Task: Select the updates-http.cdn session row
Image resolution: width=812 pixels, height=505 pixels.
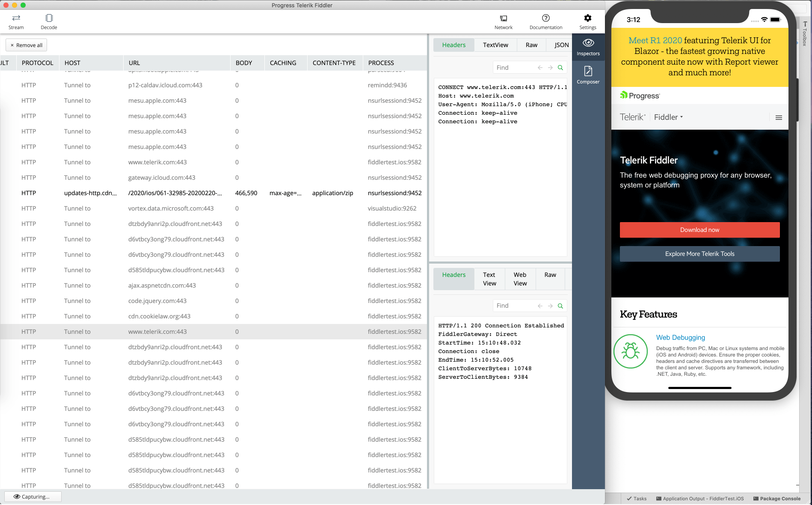Action: (213, 193)
